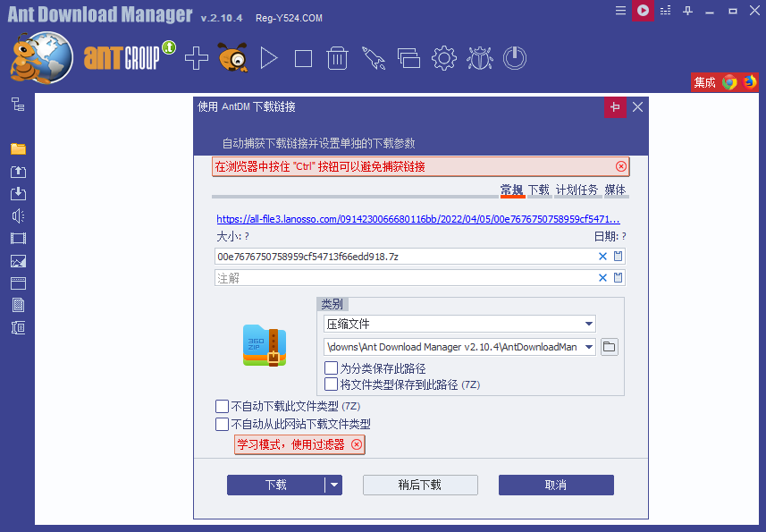Switch to the 下载 tab

pos(539,190)
